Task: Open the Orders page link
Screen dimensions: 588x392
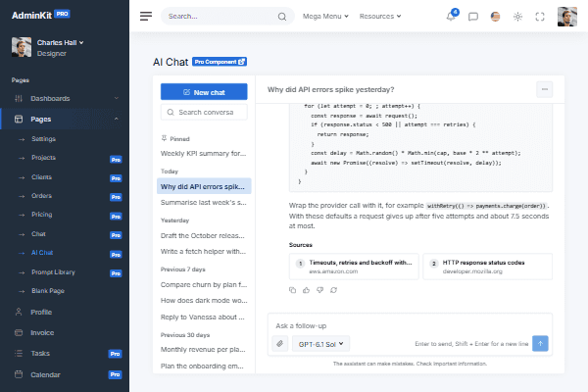Action: tap(41, 196)
